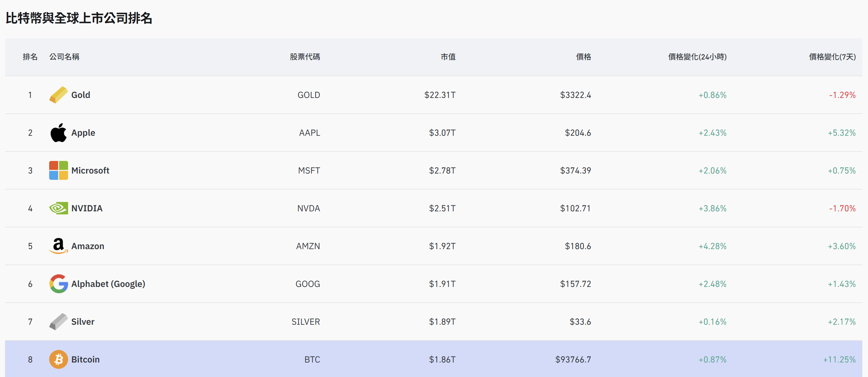Screen dimensions: 868x377
Task: Open the Alphabet (Google) company name
Action: click(x=108, y=284)
